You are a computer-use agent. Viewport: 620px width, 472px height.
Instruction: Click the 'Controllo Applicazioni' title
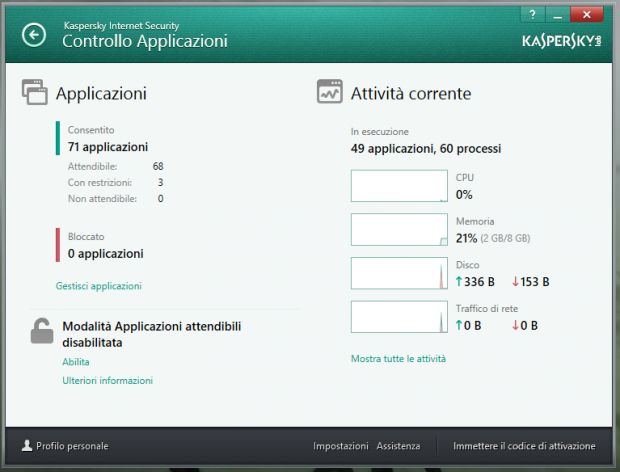pos(145,41)
